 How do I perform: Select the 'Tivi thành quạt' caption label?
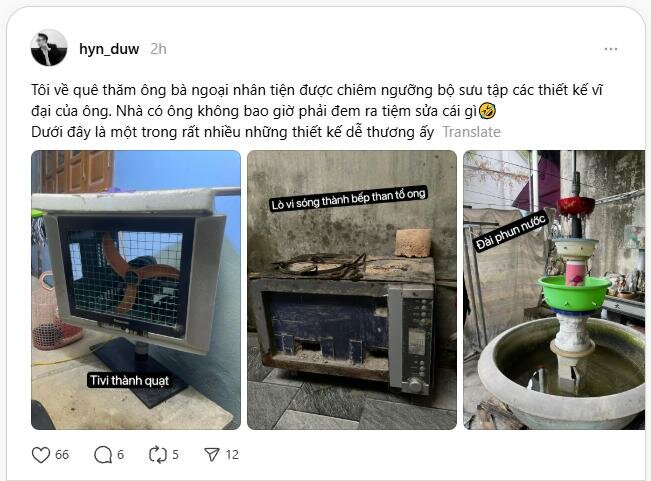130,381
